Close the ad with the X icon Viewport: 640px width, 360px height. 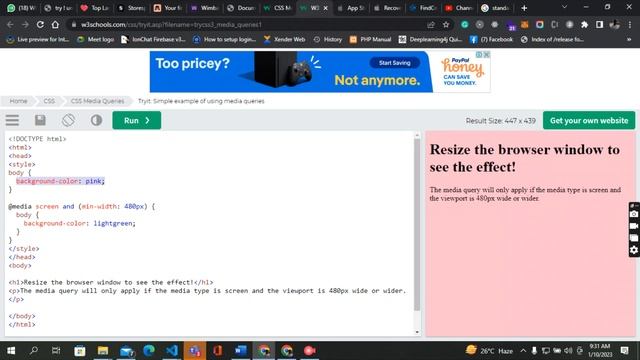(x=487, y=54)
